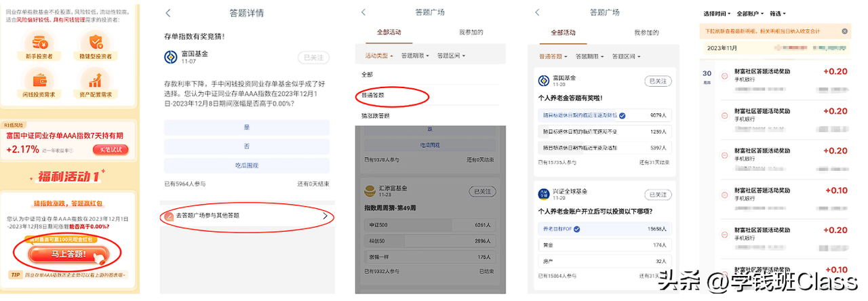Tap 已关注 button beside 汇添富基金
This screenshot has width=868, height=301.
(483, 191)
